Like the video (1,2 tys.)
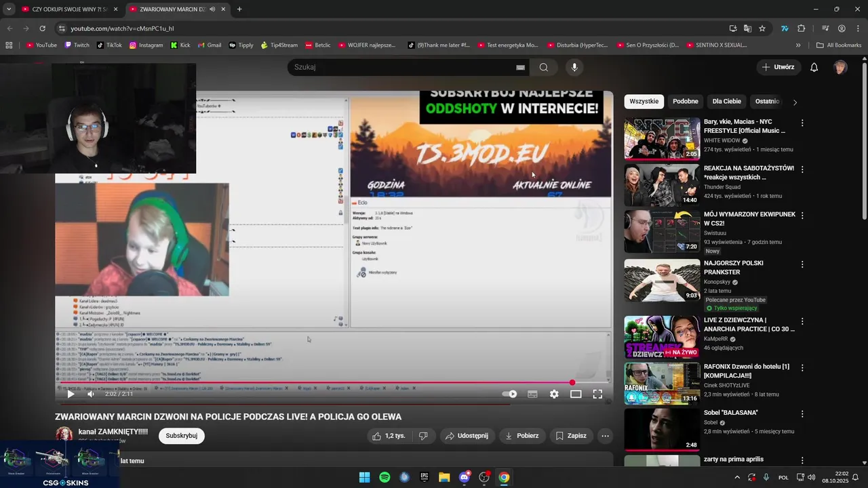 coord(389,436)
